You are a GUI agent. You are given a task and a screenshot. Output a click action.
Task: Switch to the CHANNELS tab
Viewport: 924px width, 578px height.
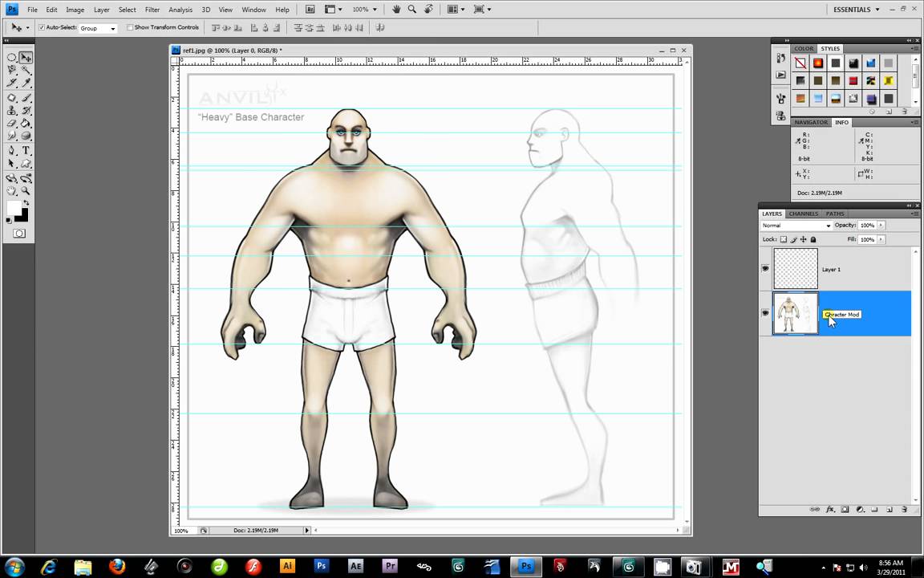(803, 214)
